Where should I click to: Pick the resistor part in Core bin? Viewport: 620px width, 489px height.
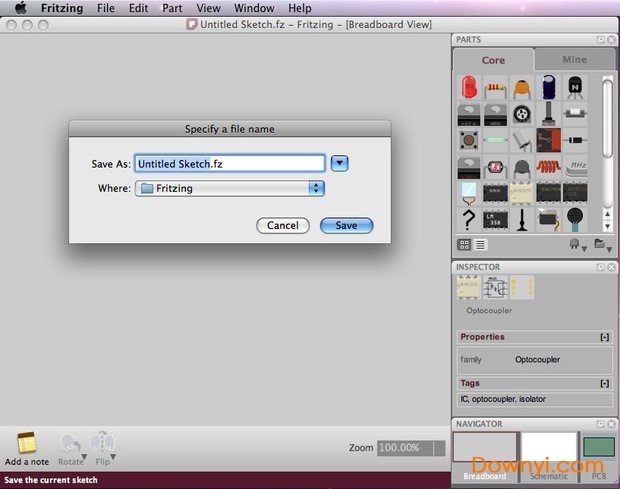tap(495, 89)
